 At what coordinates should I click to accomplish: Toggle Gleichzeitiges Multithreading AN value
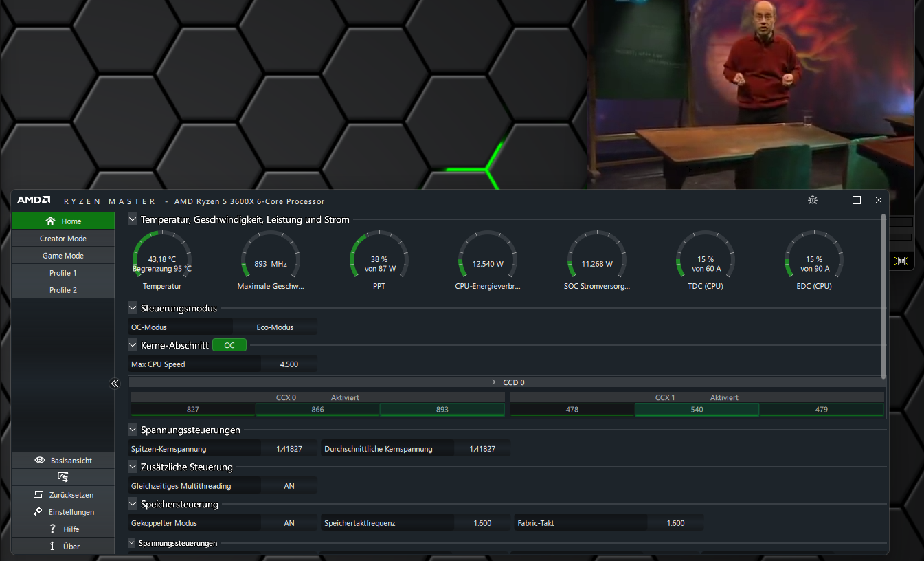click(289, 485)
